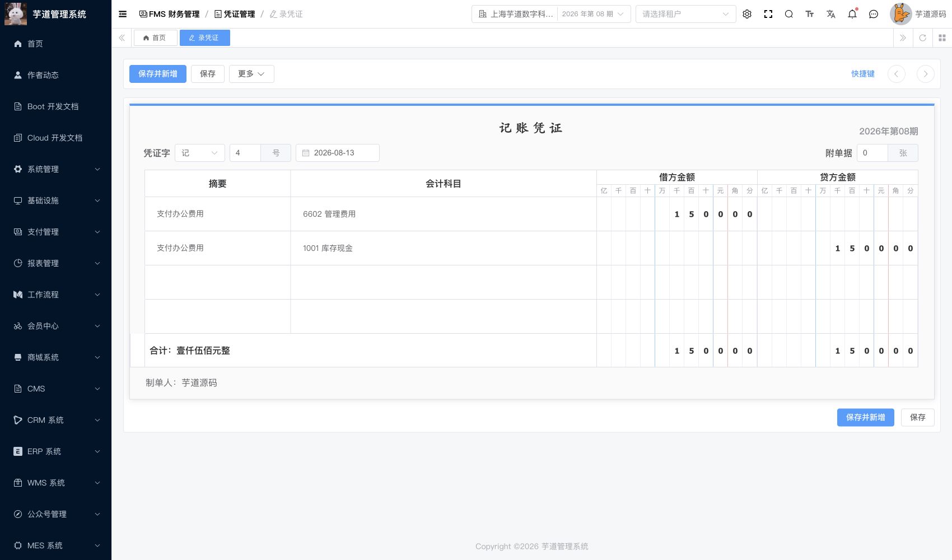The height and width of the screenshot is (560, 952).
Task: Open the 快捷键 link
Action: click(x=863, y=74)
